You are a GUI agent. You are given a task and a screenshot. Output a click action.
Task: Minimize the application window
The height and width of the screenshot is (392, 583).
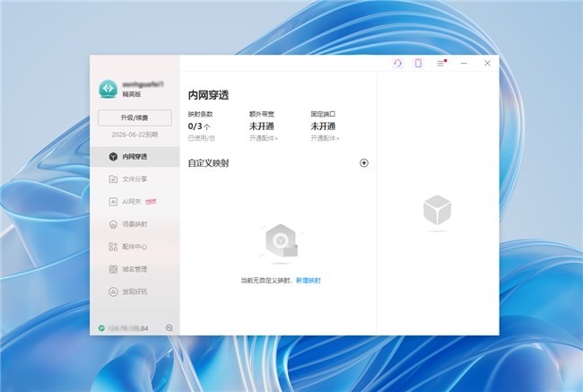(x=465, y=64)
